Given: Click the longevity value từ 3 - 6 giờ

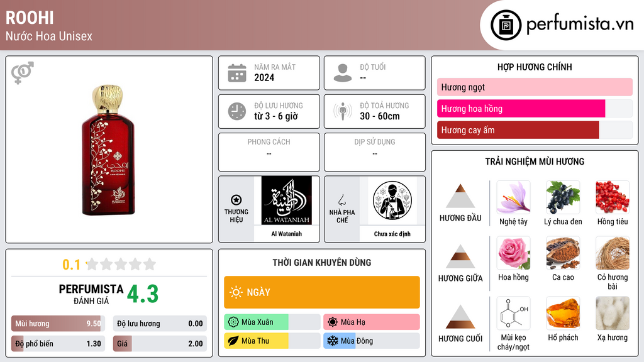Looking at the screenshot, I should point(275,116).
